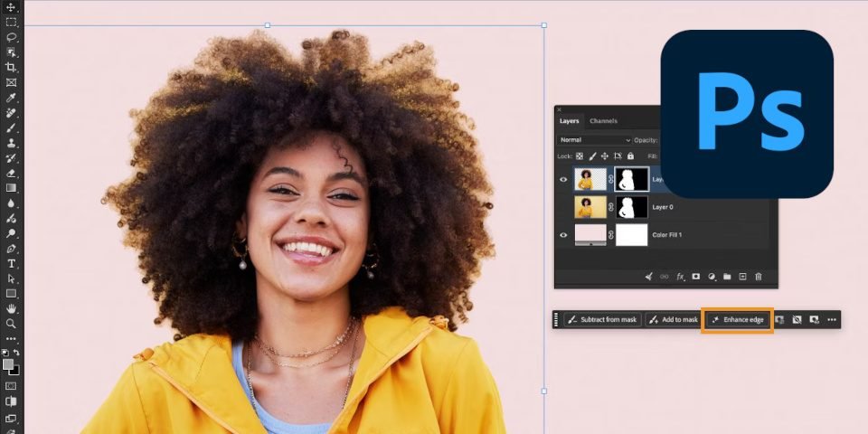
Task: Toggle lock all for the layer
Action: point(630,156)
